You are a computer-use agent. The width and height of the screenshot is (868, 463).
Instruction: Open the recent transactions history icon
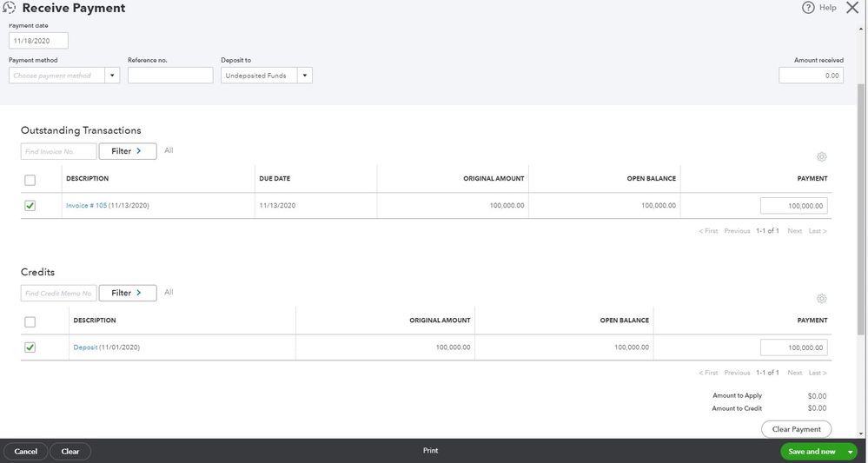point(10,8)
